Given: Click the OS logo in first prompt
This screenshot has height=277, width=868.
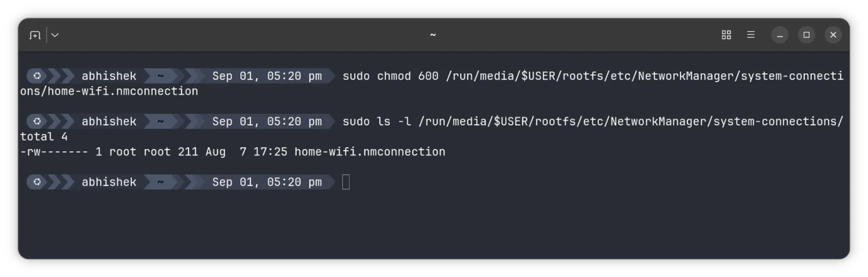Looking at the screenshot, I should pos(37,76).
